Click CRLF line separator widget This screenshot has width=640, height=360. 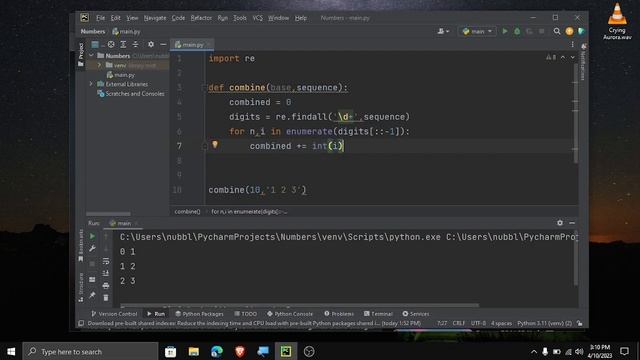pyautogui.click(x=459, y=323)
